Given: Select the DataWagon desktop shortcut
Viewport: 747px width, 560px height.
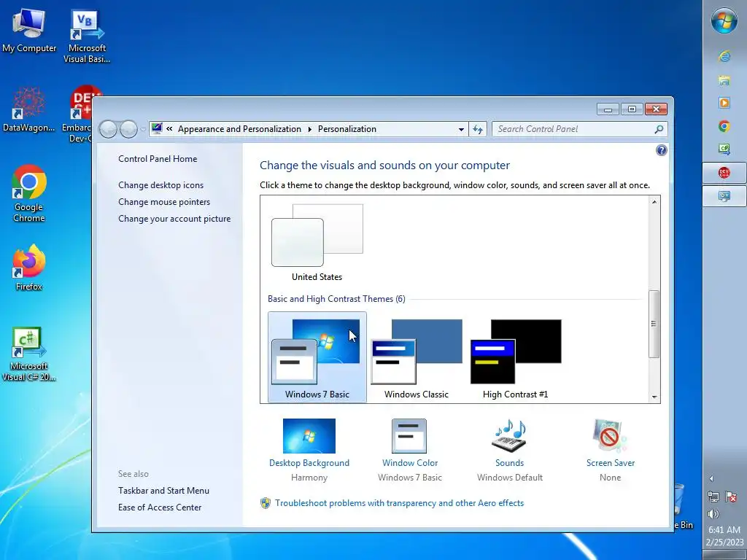Looking at the screenshot, I should click(28, 109).
